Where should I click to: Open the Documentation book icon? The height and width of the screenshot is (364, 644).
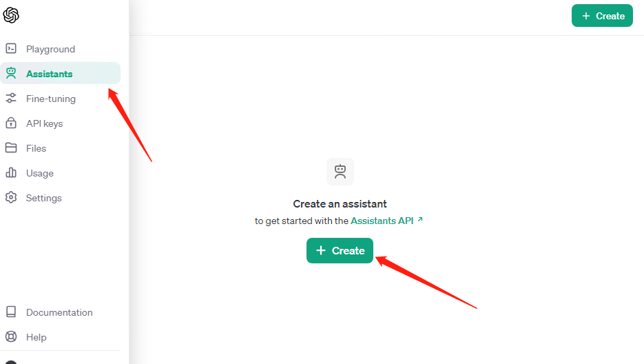coord(11,312)
